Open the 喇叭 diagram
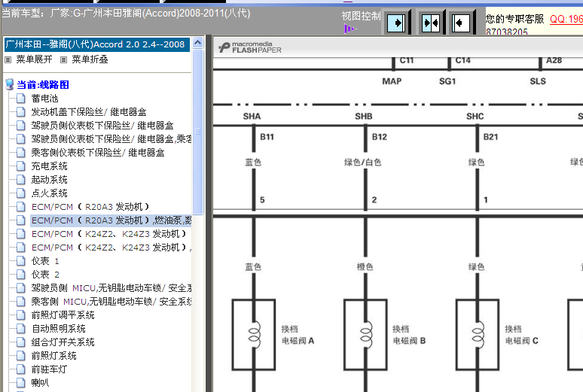583x392 pixels. (40, 383)
